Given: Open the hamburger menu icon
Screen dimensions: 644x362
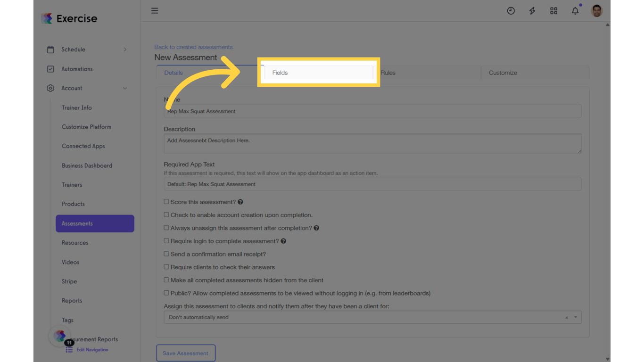Looking at the screenshot, I should (155, 10).
